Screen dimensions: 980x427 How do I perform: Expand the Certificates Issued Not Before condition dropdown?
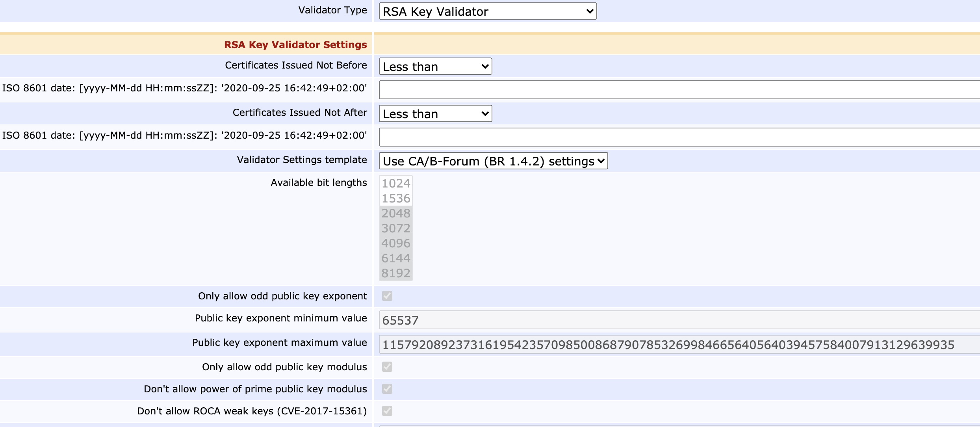[x=435, y=67]
